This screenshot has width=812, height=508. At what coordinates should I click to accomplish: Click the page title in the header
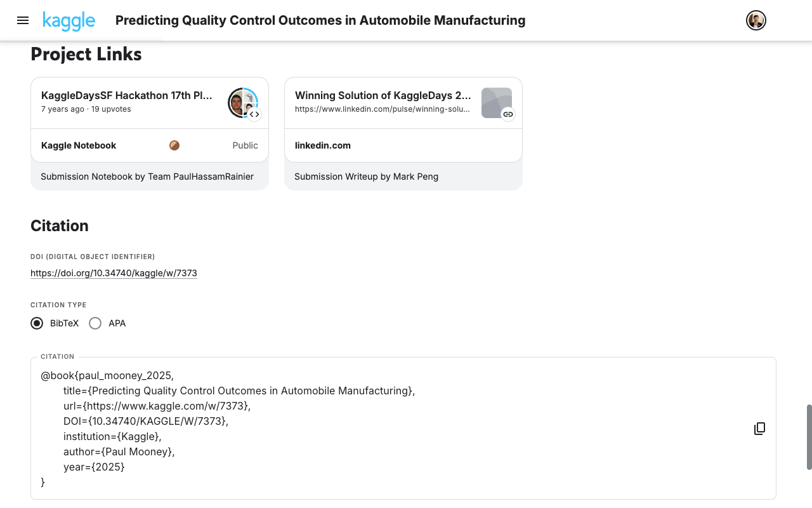click(x=320, y=20)
